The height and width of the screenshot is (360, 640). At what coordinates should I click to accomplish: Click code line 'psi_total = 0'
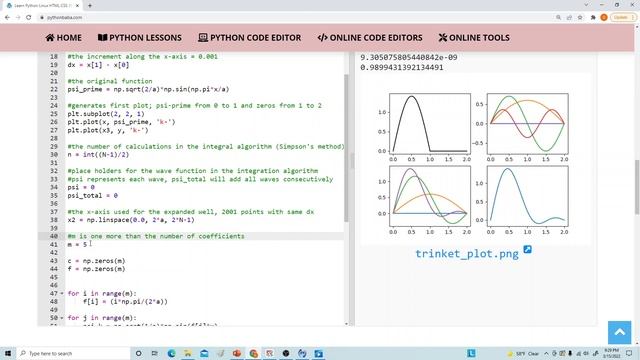click(x=93, y=196)
